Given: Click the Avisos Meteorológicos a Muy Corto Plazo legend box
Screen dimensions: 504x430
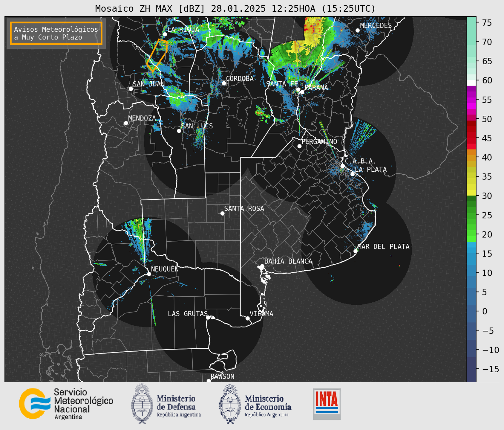Looking at the screenshot, I should click(x=56, y=33).
